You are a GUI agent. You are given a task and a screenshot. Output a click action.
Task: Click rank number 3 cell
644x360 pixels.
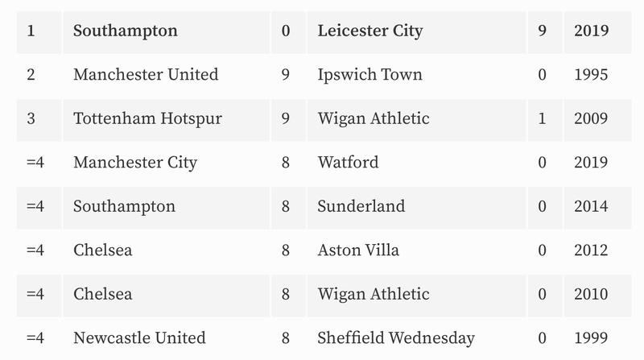pos(39,119)
